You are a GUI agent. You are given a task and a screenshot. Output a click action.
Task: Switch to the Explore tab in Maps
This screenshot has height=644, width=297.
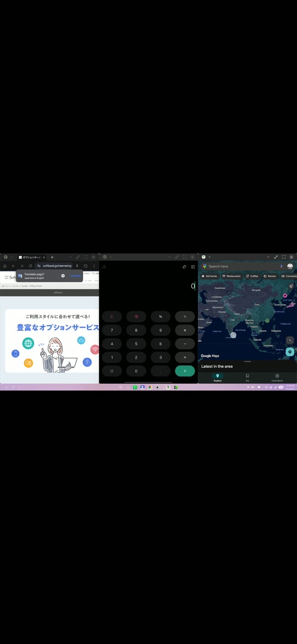[217, 378]
